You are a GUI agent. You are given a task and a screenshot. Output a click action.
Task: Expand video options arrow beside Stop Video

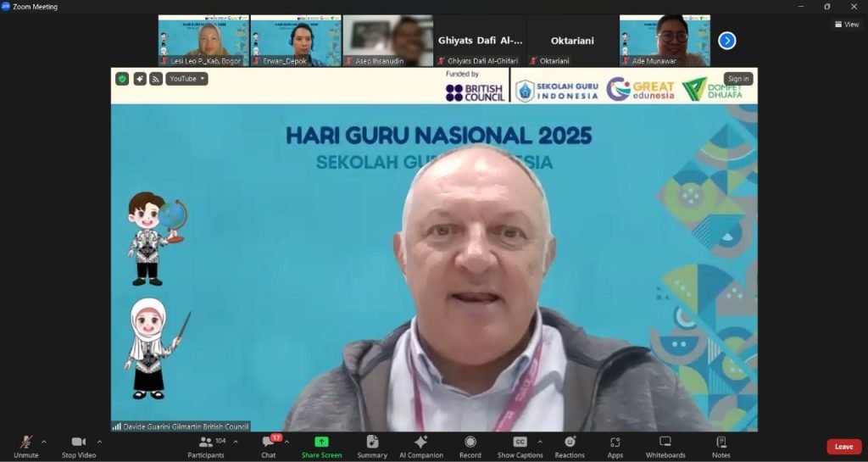(x=99, y=442)
